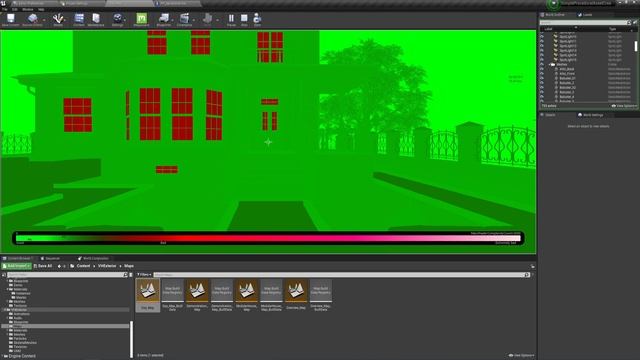Click the greyed Build toolbar icon
The width and height of the screenshot is (640, 360).
pyautogui.click(x=207, y=18)
